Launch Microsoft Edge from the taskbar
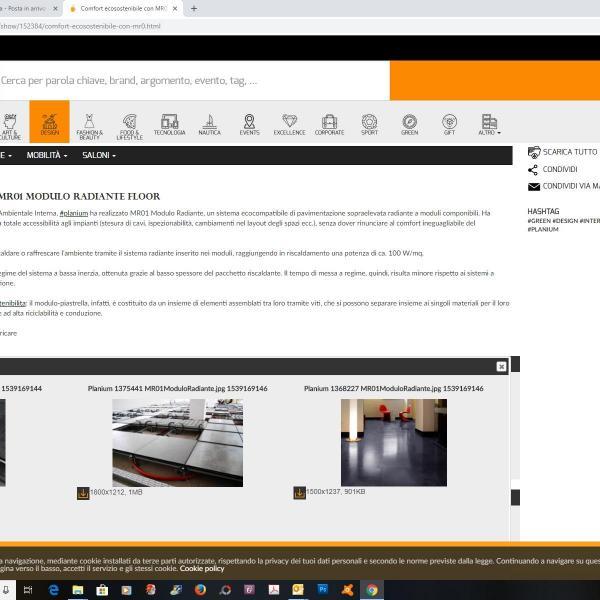600x600 pixels. click(x=53, y=590)
